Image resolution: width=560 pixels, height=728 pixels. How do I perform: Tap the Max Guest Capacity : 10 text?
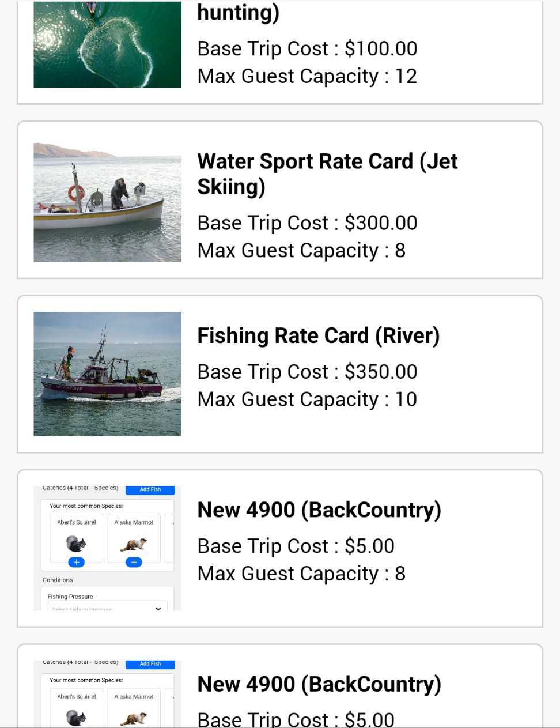[307, 399]
